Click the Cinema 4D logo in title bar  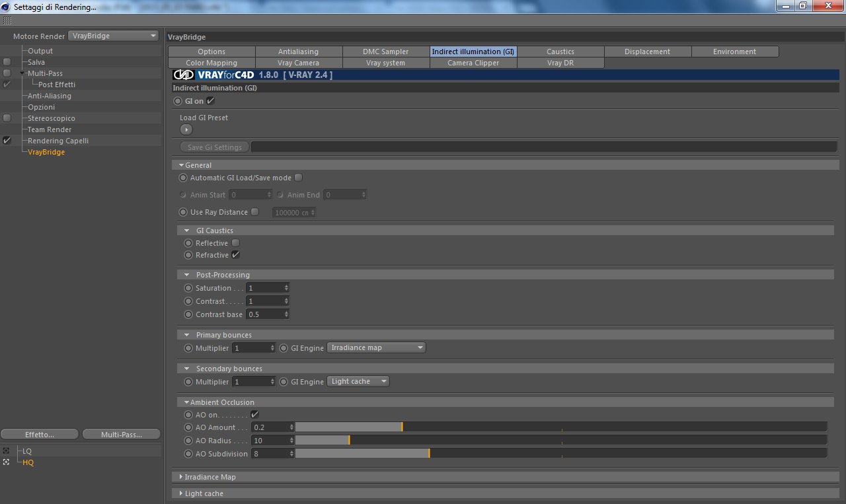coord(7,7)
